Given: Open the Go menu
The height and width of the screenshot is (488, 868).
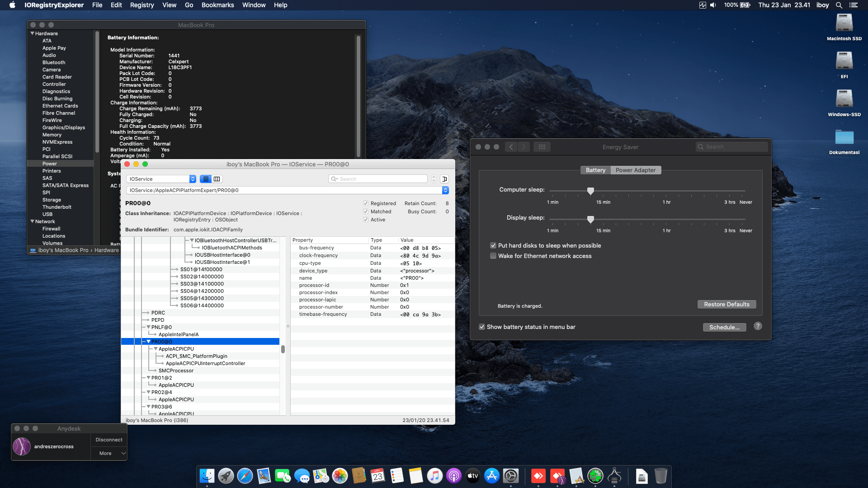Looking at the screenshot, I should pyautogui.click(x=189, y=5).
